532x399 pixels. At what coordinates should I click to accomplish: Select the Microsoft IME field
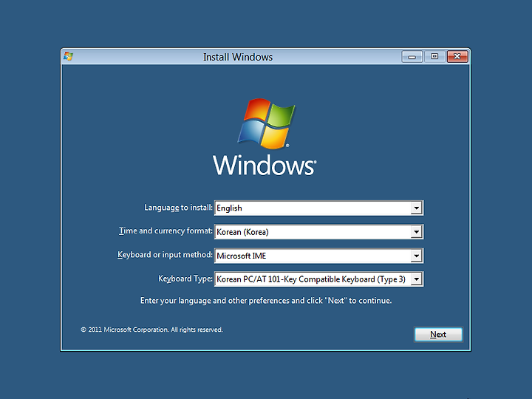318,256
